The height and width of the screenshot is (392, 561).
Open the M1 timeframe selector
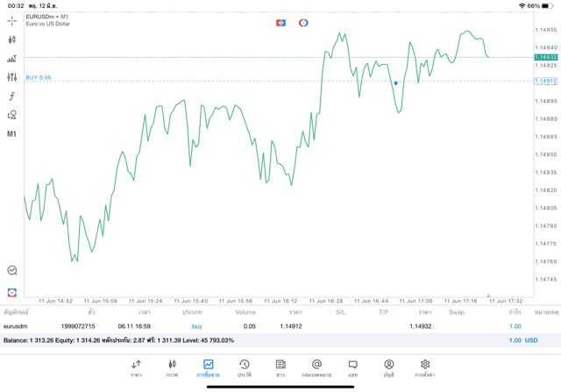tap(11, 134)
